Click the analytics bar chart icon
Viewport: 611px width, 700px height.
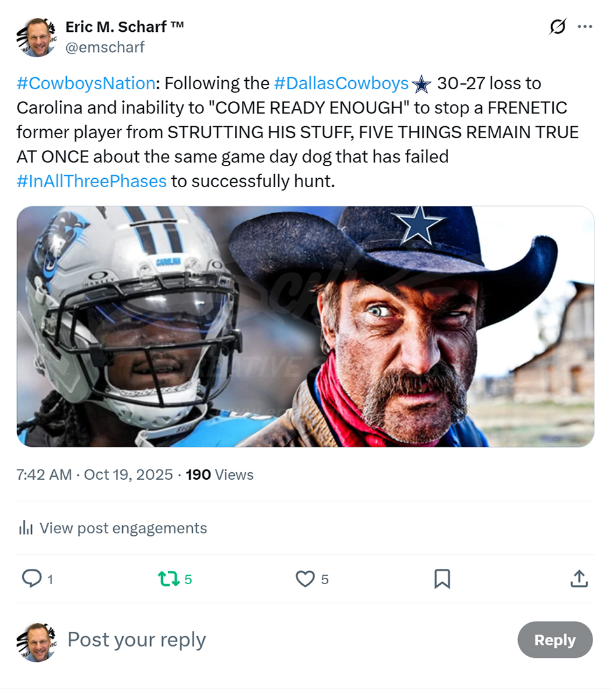pyautogui.click(x=26, y=528)
